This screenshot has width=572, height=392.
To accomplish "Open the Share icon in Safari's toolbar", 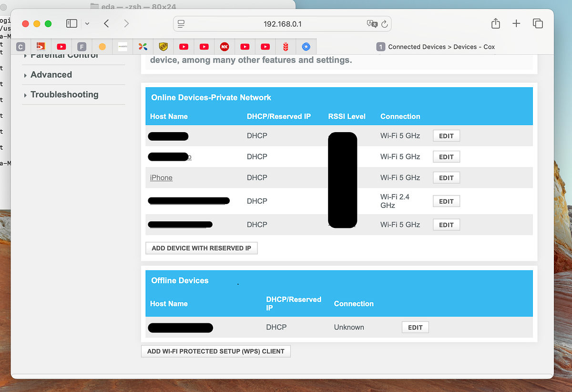I will 495,23.
